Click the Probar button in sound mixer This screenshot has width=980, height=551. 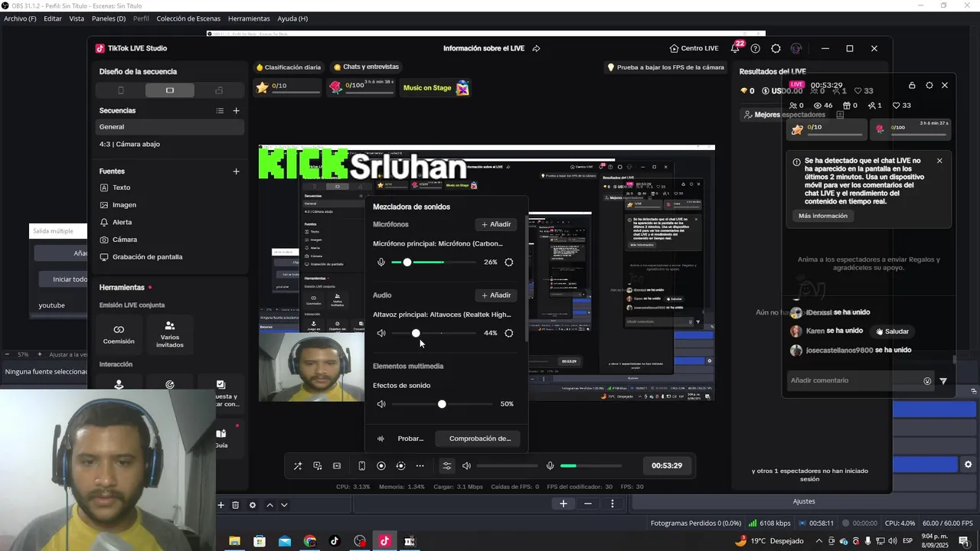click(x=403, y=439)
